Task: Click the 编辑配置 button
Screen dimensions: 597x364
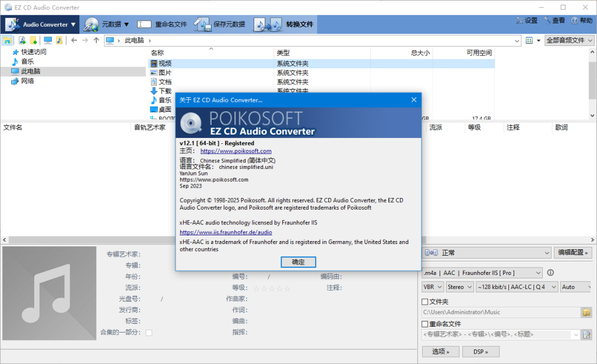Action: tap(573, 253)
